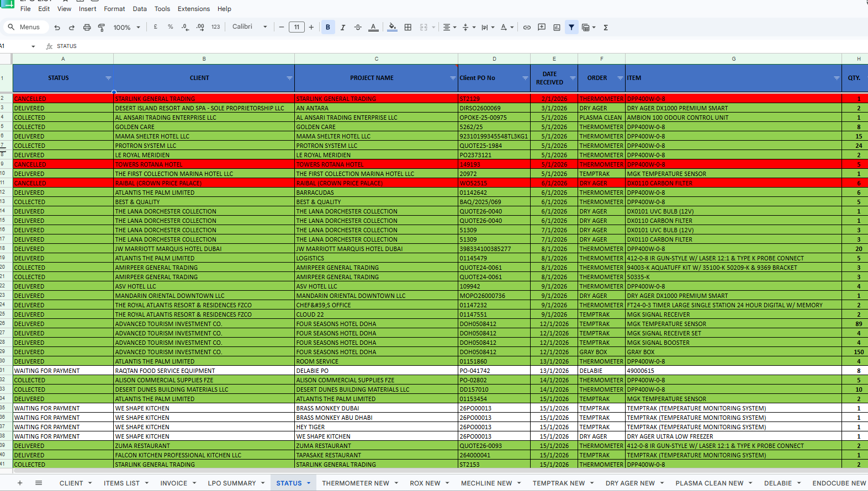
Task: Increase font size plus button
Action: (311, 27)
